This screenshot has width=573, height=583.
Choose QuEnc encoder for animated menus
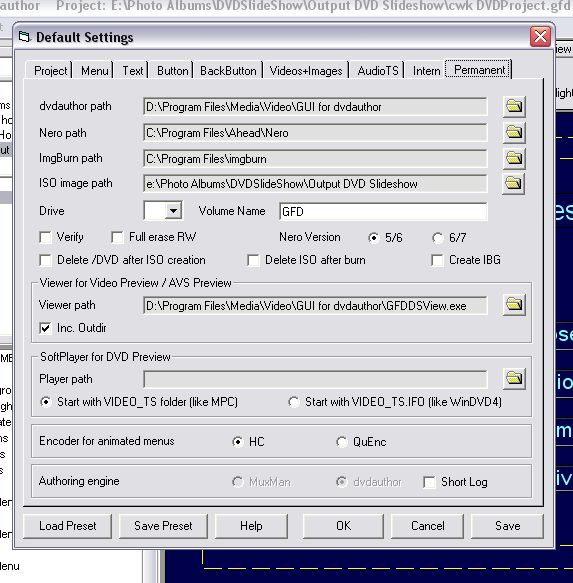342,442
